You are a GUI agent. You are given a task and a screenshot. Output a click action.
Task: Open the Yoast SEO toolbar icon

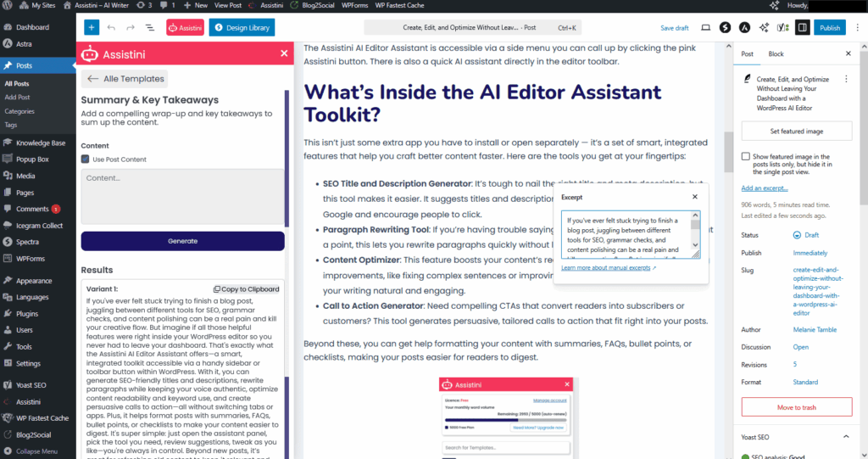click(x=782, y=27)
